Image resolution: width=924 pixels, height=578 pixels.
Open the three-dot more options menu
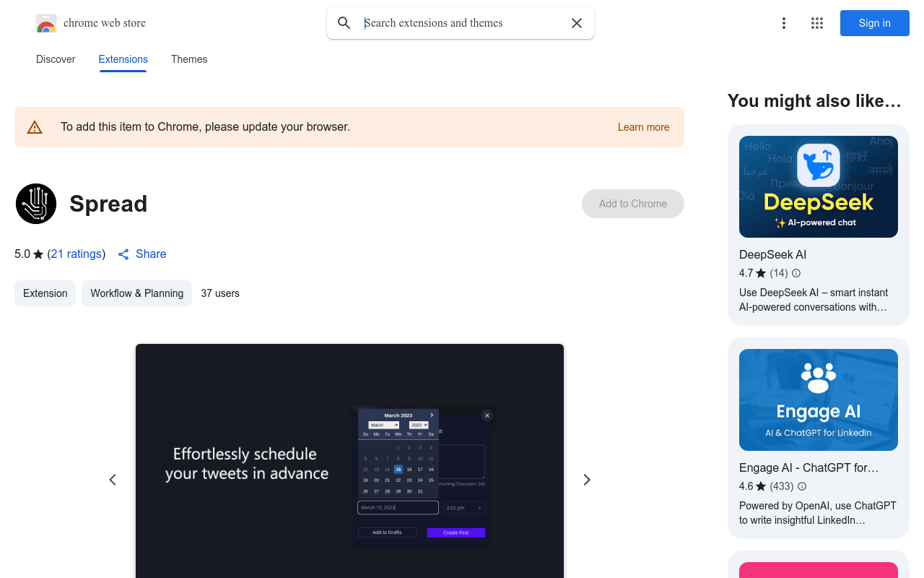[x=784, y=23]
